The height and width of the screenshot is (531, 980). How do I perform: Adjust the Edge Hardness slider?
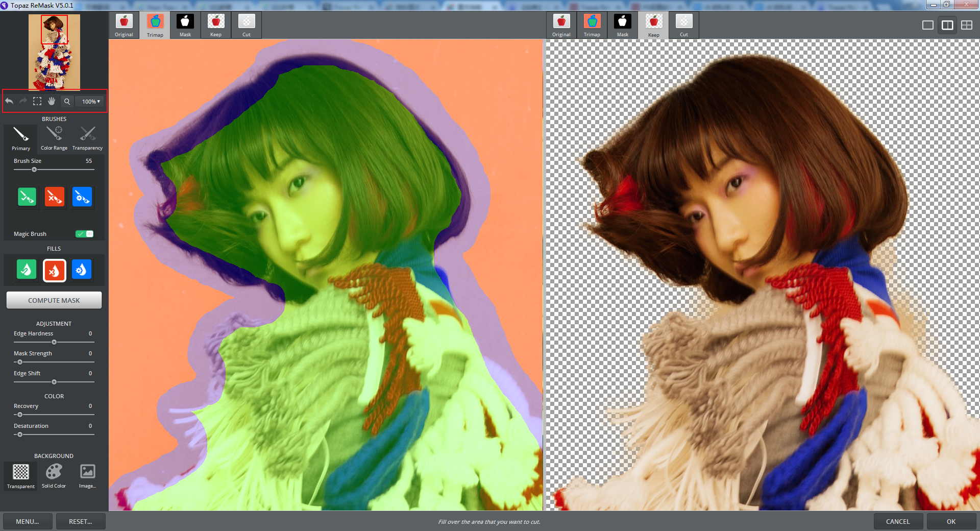pyautogui.click(x=54, y=342)
